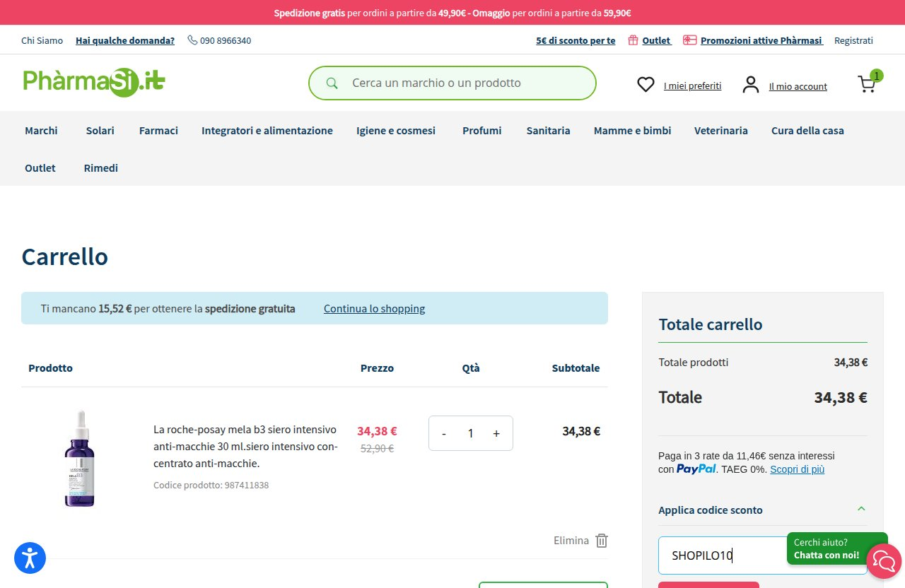Click the Subtotale column header
This screenshot has height=588, width=905.
click(x=576, y=367)
